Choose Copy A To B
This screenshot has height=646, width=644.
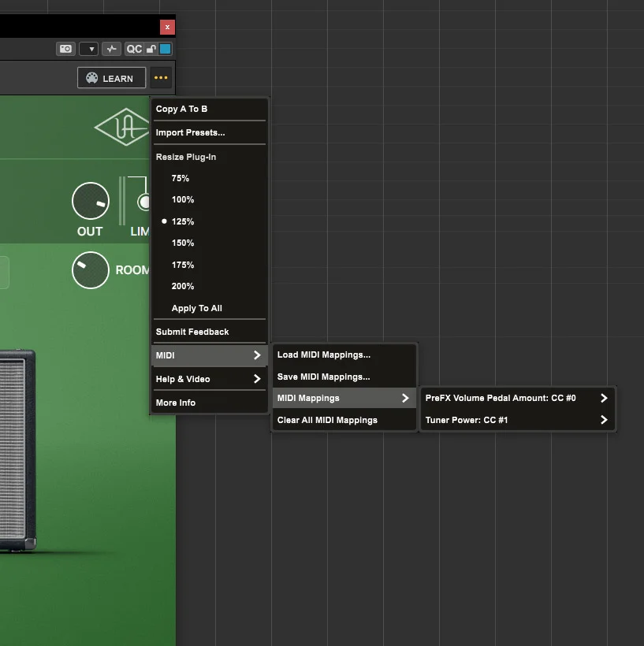(x=210, y=110)
